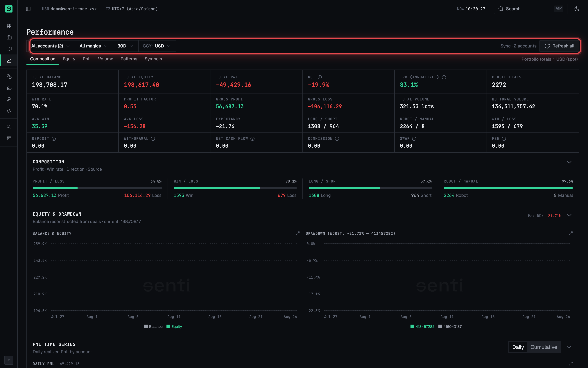Image resolution: width=588 pixels, height=368 pixels.
Task: Open the coins icon in sidebar
Action: coord(9,76)
